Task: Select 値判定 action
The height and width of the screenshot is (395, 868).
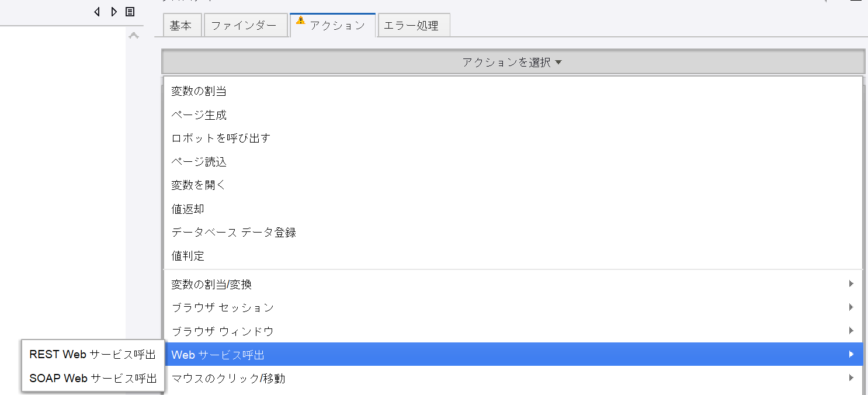Action: [x=513, y=256]
